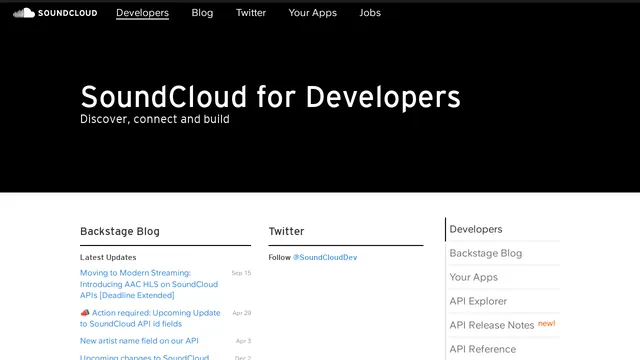
Task: Click the 'Latest Updates' label
Action: [x=108, y=258]
